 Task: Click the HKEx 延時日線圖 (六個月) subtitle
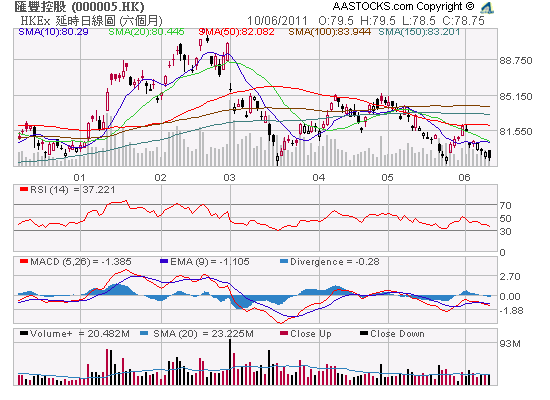pyautogui.click(x=92, y=21)
